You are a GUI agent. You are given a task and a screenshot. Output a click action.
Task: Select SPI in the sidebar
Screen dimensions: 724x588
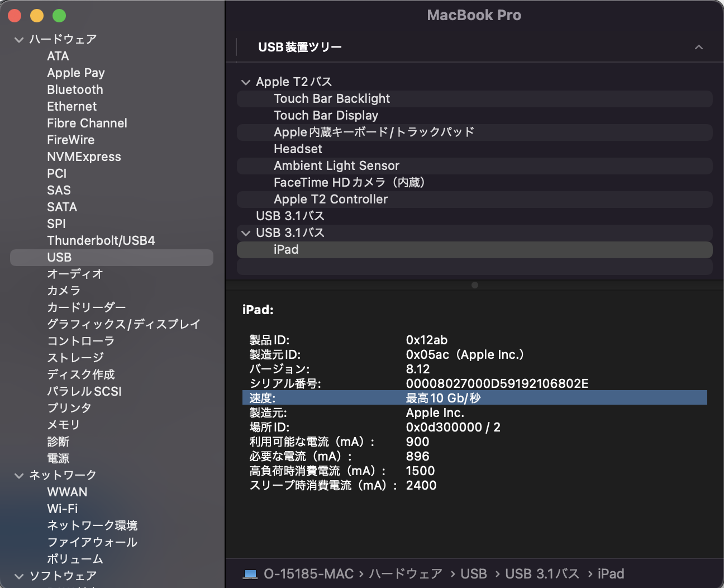[x=56, y=224]
